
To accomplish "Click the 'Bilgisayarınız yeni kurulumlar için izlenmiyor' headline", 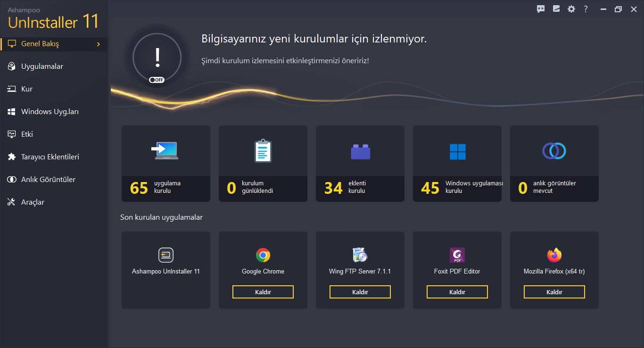I will 314,39.
